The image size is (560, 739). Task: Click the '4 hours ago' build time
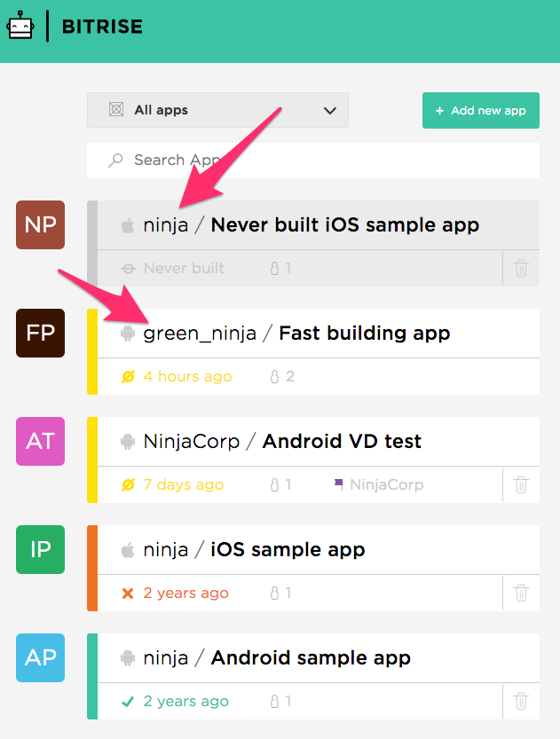click(187, 376)
